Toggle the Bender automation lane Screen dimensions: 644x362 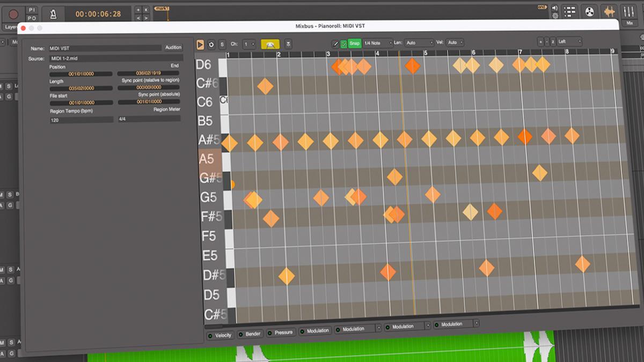coord(250,334)
